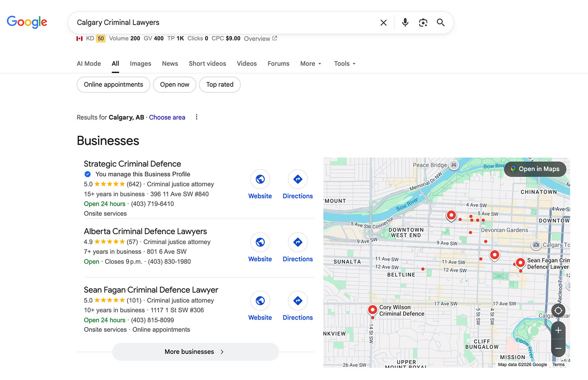Zoom out on the map with the minus icon
The image size is (588, 380).
[x=558, y=348]
